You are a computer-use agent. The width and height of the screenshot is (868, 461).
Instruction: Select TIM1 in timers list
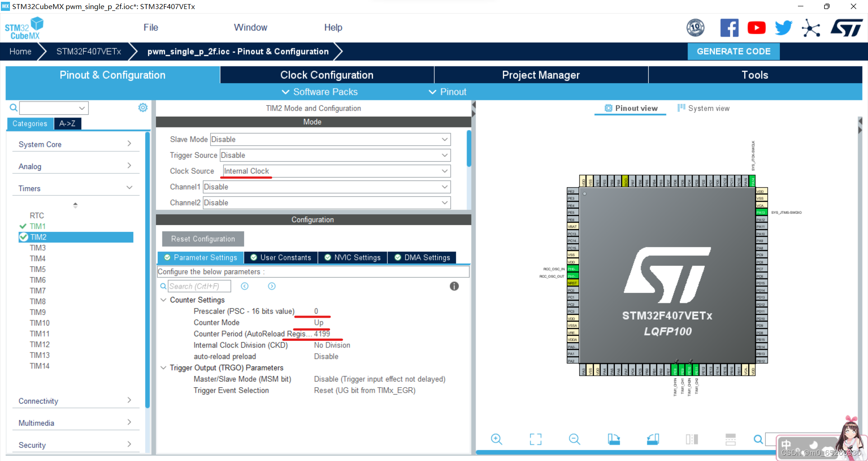[38, 226]
